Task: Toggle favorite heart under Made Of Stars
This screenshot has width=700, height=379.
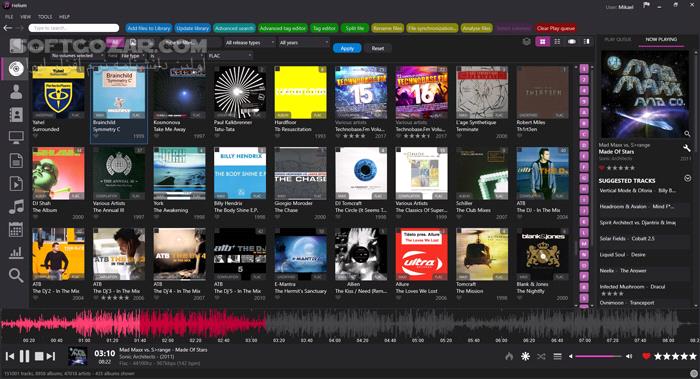Action: pyautogui.click(x=602, y=168)
